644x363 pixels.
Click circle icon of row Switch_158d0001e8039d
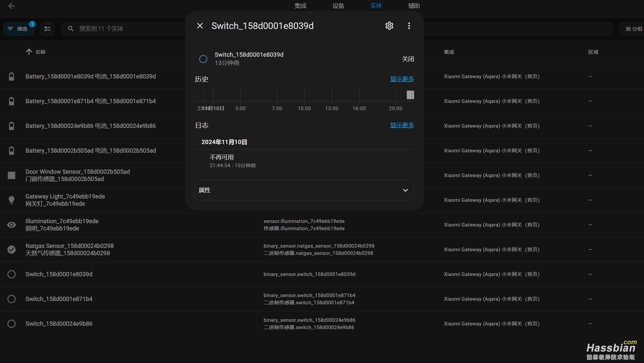12,274
